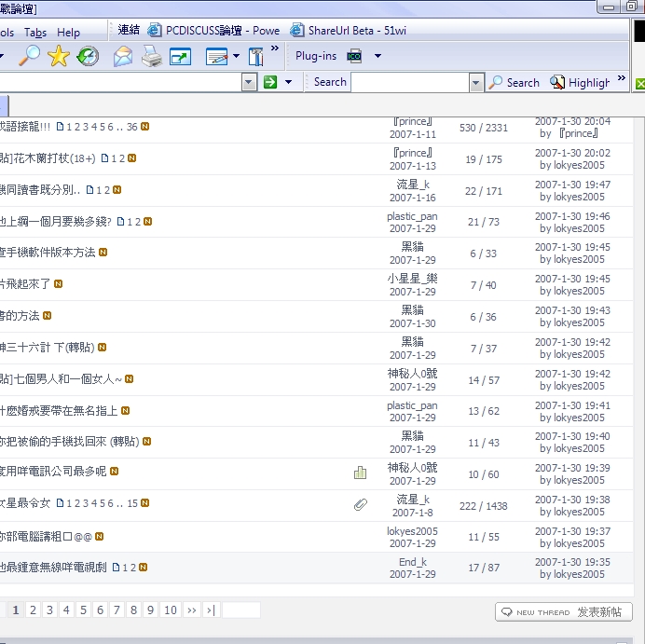
Task: Open the Help menu
Action: [x=69, y=32]
